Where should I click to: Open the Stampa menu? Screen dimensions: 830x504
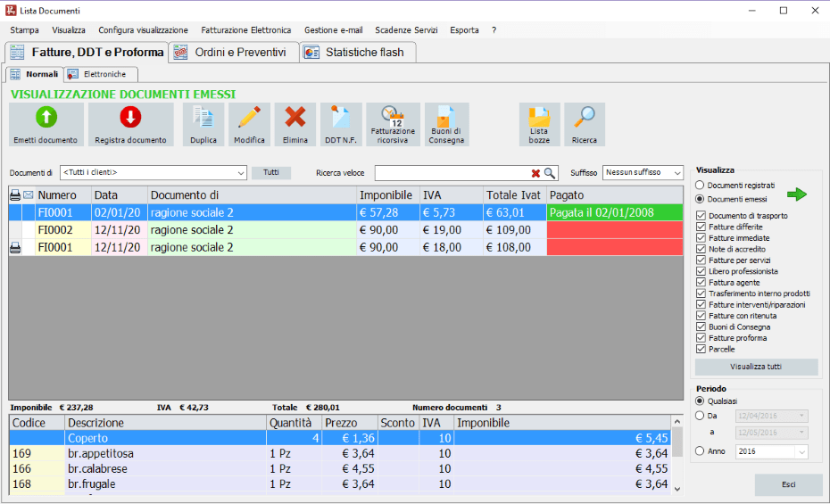point(24,30)
